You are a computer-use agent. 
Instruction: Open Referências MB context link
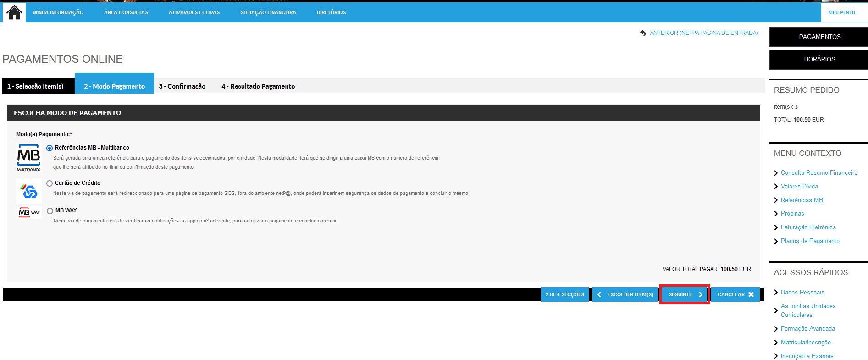(802, 200)
